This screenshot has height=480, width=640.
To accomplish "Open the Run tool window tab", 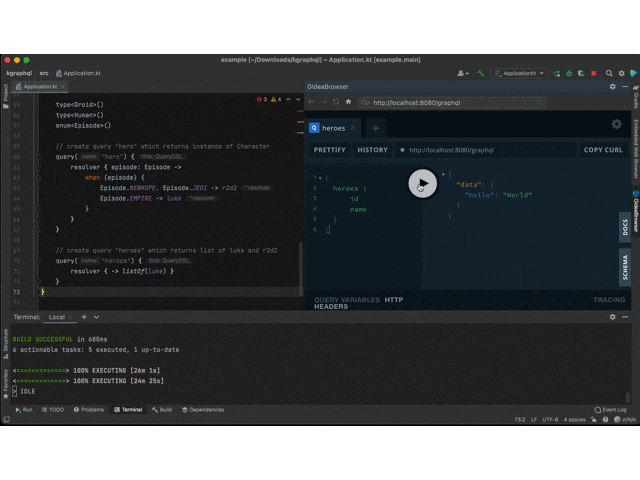I will 24,409.
